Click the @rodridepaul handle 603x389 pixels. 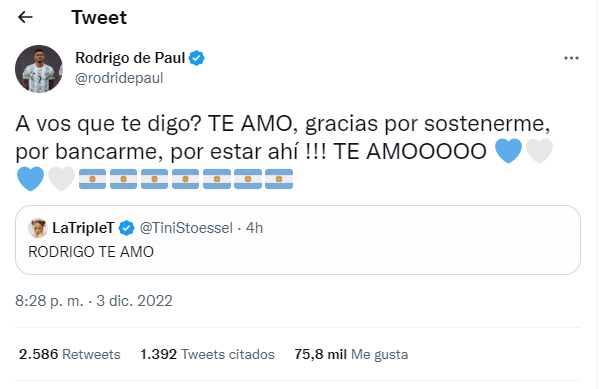click(119, 78)
